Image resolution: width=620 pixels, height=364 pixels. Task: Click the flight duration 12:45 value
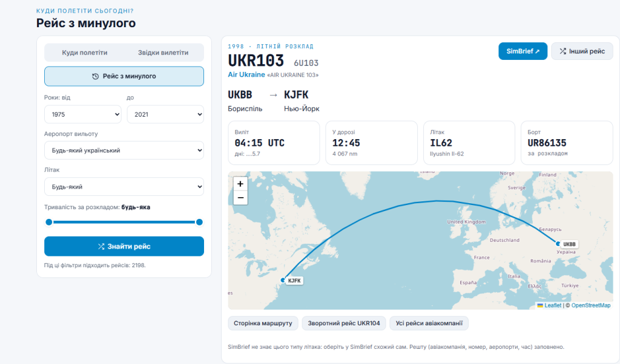[346, 143]
